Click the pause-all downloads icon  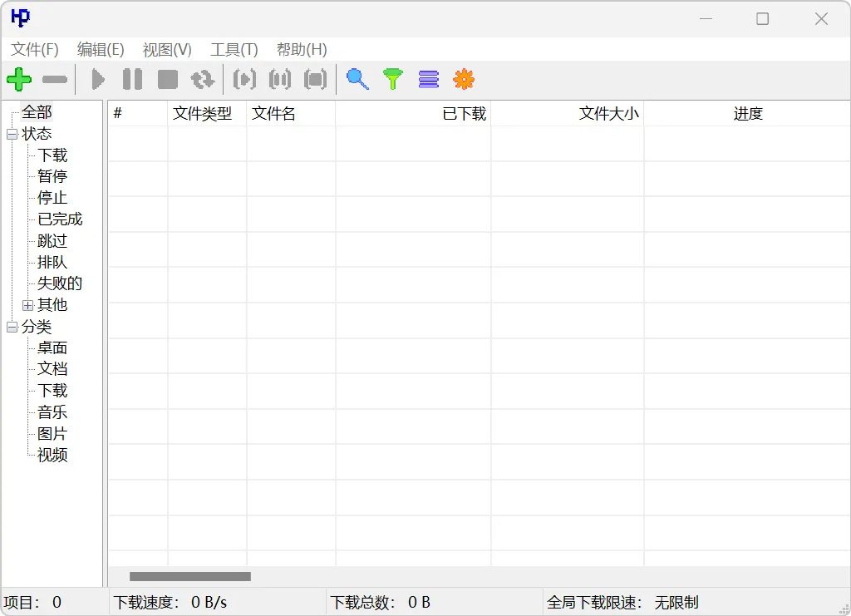click(279, 79)
